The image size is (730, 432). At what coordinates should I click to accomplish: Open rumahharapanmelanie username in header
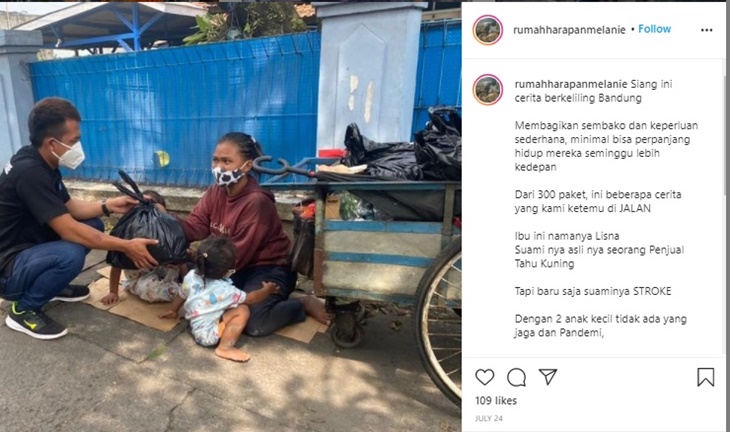point(569,30)
